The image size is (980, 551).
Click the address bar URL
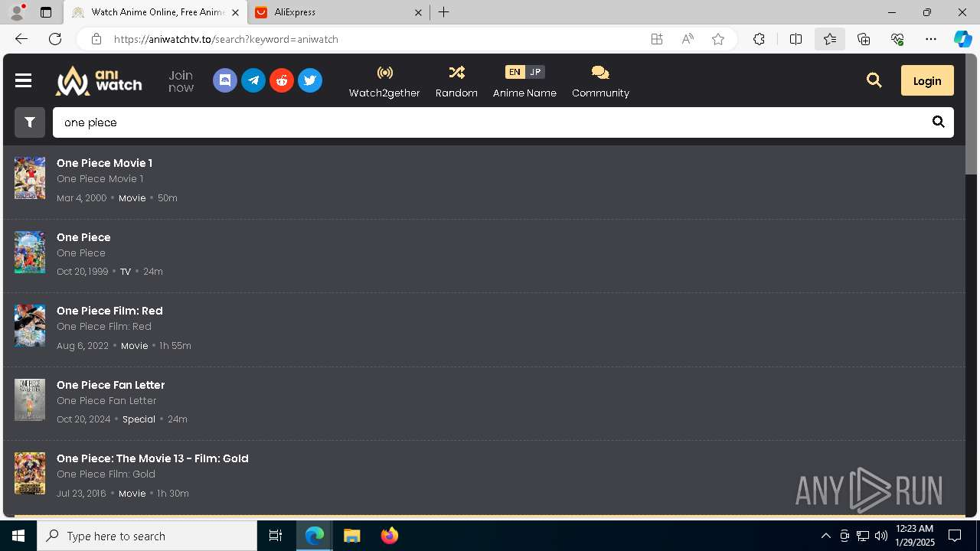226,39
